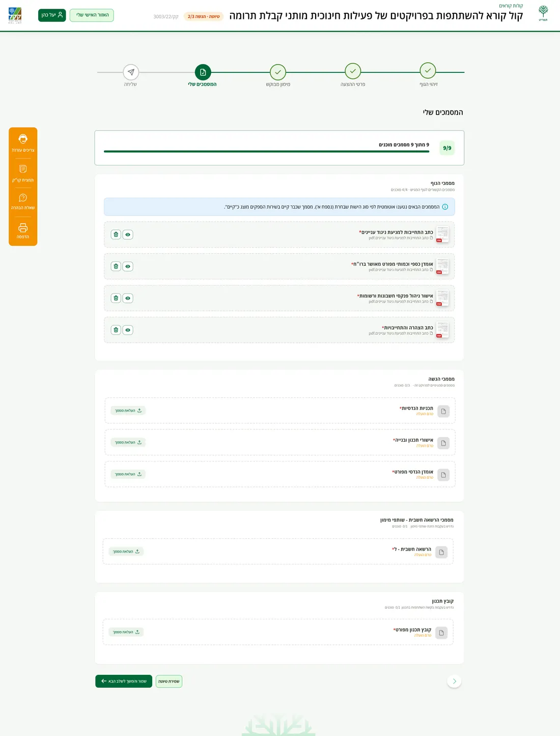Open PDF thumbnail of 'אישור ניהול פנקסי חשבונות ורשומות'

(x=442, y=298)
